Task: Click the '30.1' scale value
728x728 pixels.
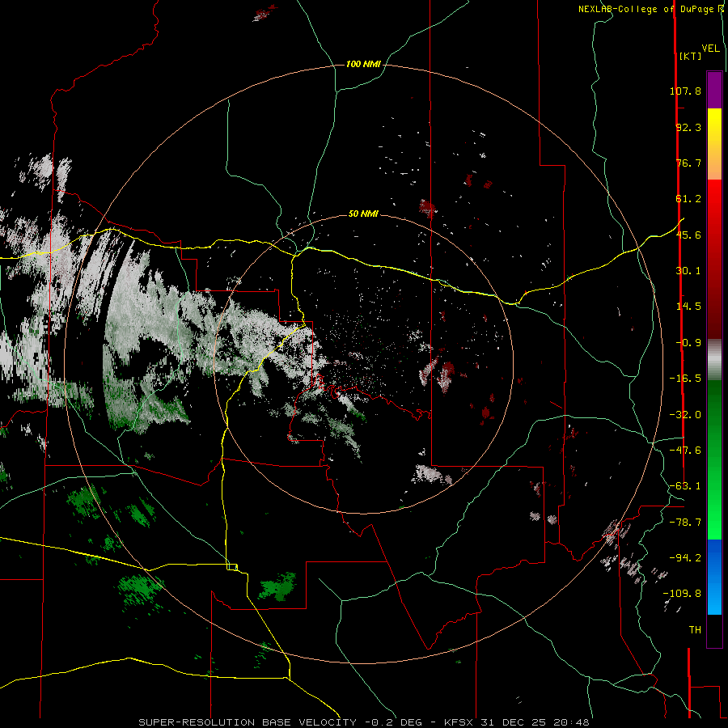Action: (688, 271)
